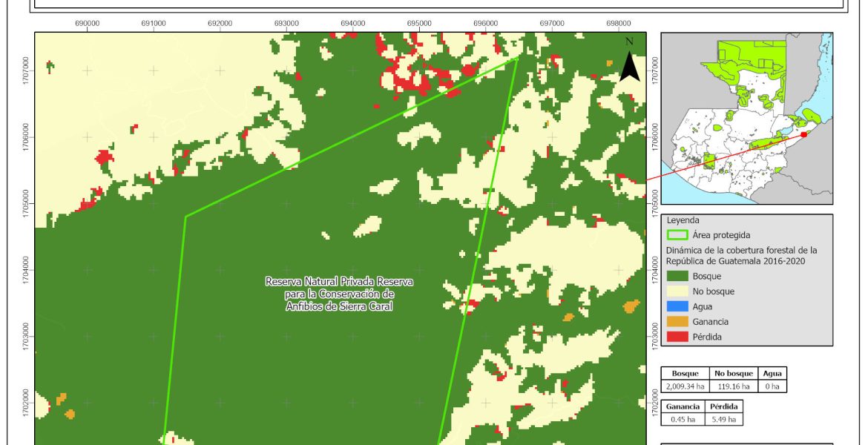Select the Agua blue legend swatch
Image resolution: width=868 pixels, height=445 pixels.
pos(677,306)
